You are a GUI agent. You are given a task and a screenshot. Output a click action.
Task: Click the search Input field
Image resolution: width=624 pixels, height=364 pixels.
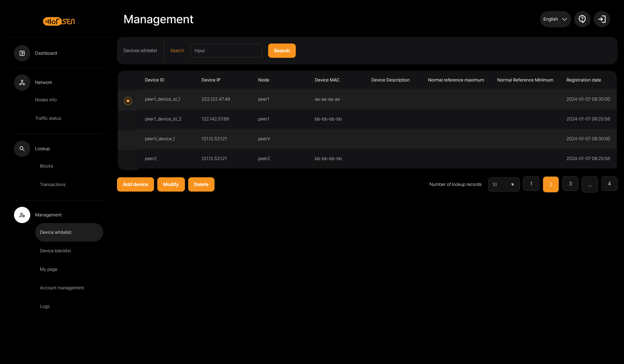pos(226,51)
